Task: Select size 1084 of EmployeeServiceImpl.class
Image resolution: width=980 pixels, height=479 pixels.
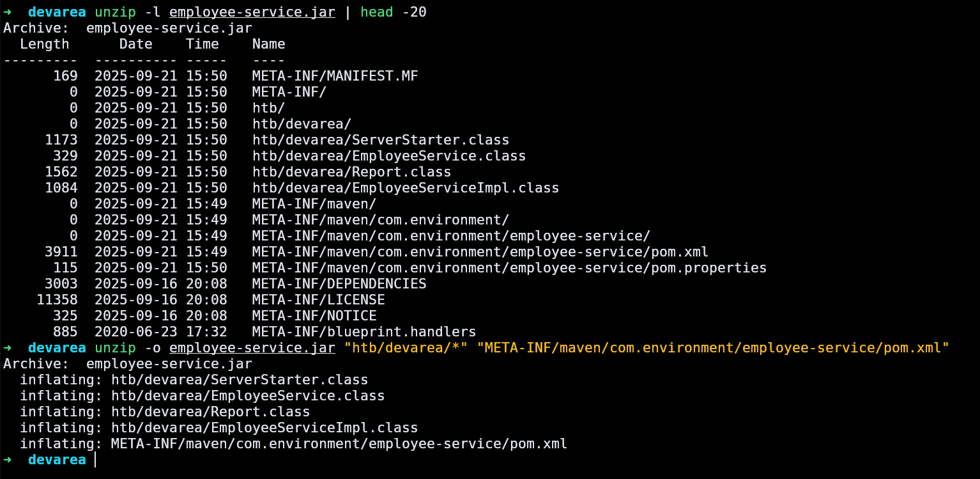Action: [x=61, y=188]
